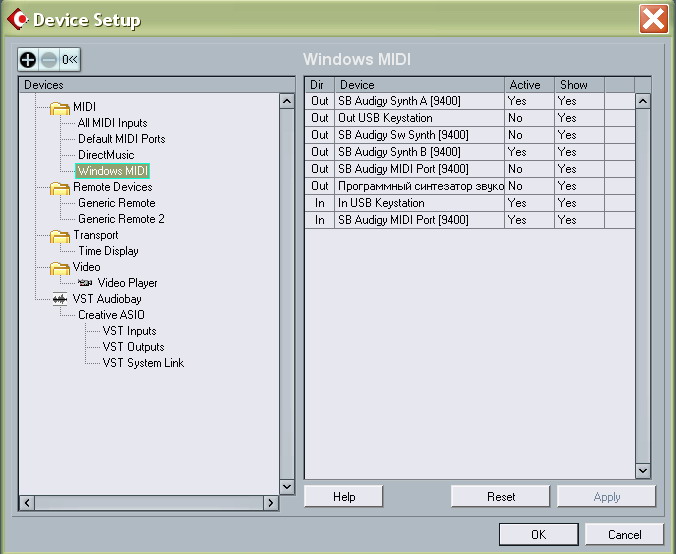Screen dimensions: 676x554
Task: Select the Windows MIDI tree item
Action: coord(113,171)
